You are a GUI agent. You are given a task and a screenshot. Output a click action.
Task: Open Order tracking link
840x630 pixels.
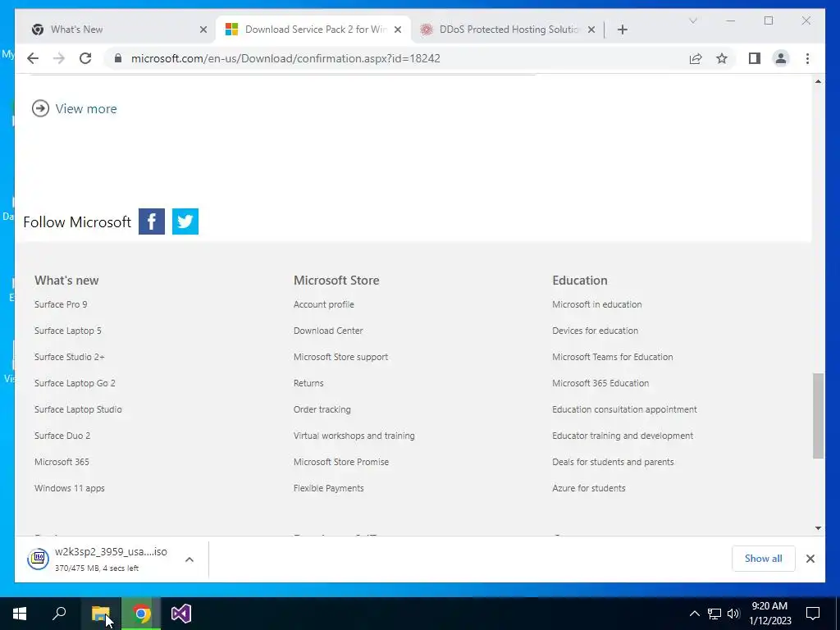coord(322,409)
